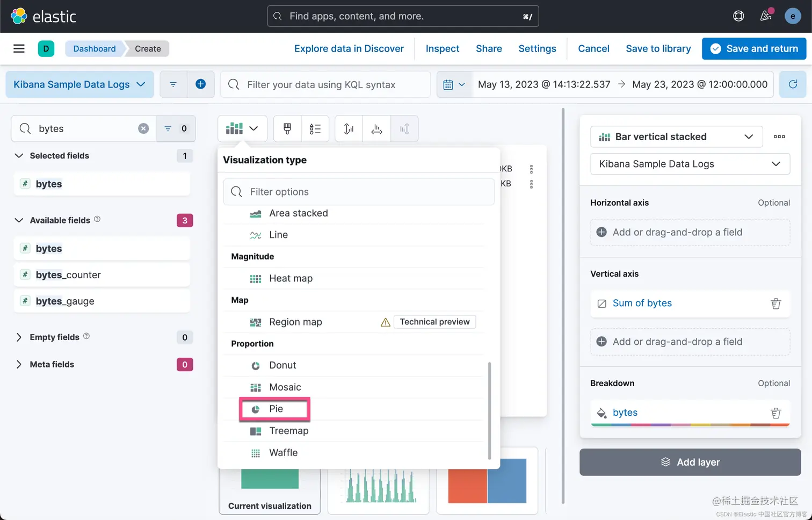This screenshot has width=812, height=520.
Task: Select the Waffle visualization
Action: 354,453
